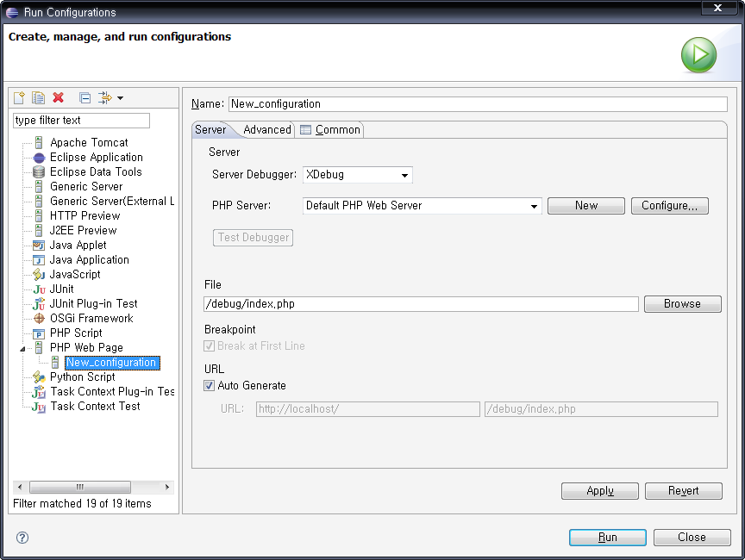Click the Run button
The height and width of the screenshot is (560, 745).
608,538
